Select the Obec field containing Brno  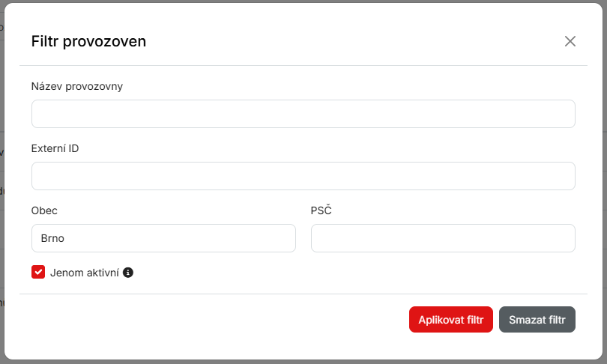(163, 238)
